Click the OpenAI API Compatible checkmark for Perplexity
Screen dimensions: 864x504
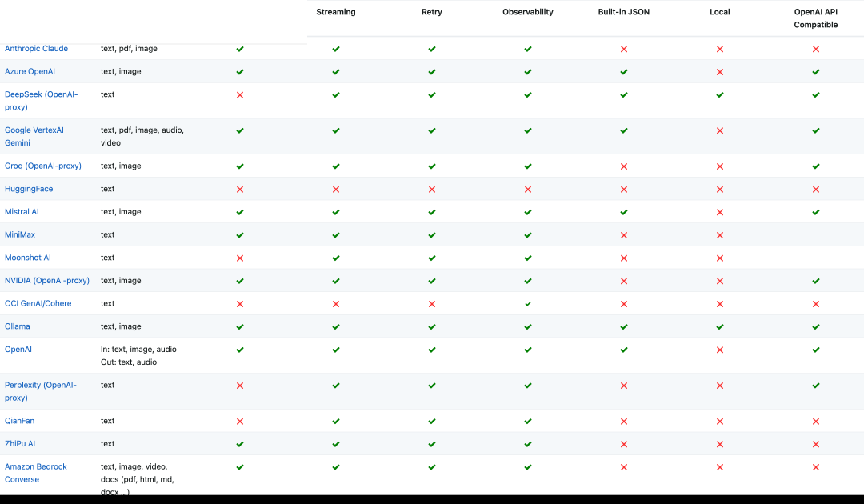(815, 386)
